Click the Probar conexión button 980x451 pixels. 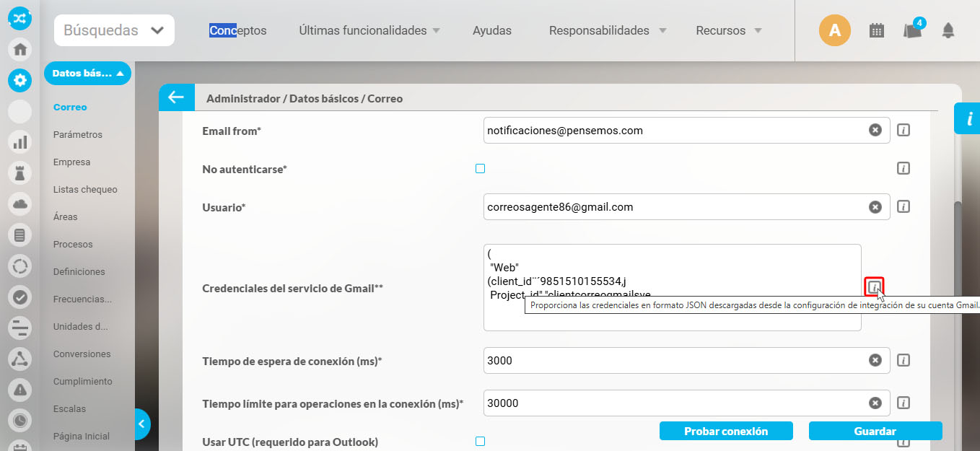(x=726, y=430)
